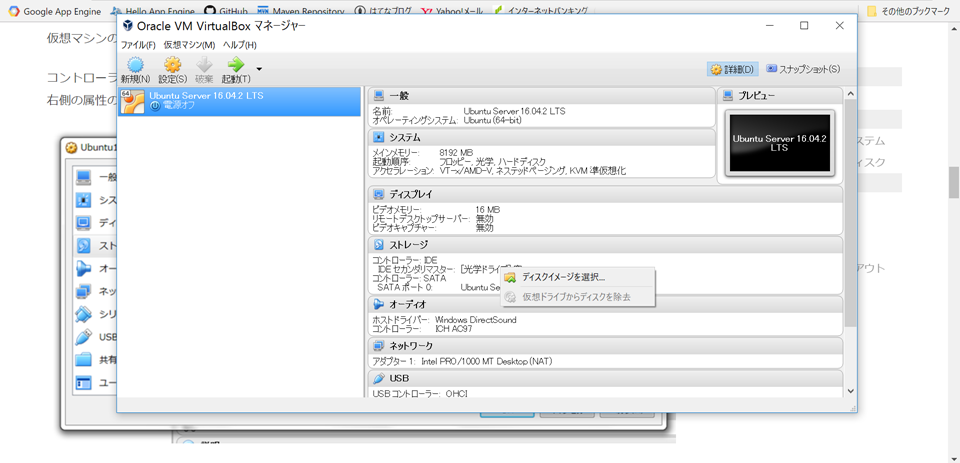Click the 'ICH AC97' audio controller text
The width and height of the screenshot is (960, 463).
454,329
